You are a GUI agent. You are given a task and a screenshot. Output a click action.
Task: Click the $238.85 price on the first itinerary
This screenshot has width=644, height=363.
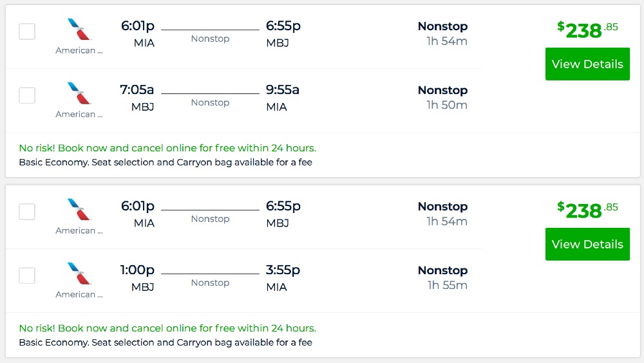click(x=587, y=30)
